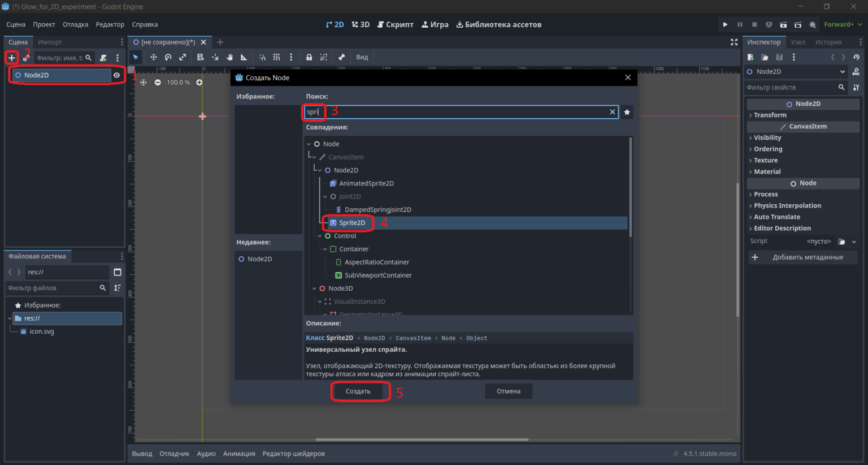Viewport: 868px width, 465px height.
Task: Run the project with play button
Action: coord(725,24)
